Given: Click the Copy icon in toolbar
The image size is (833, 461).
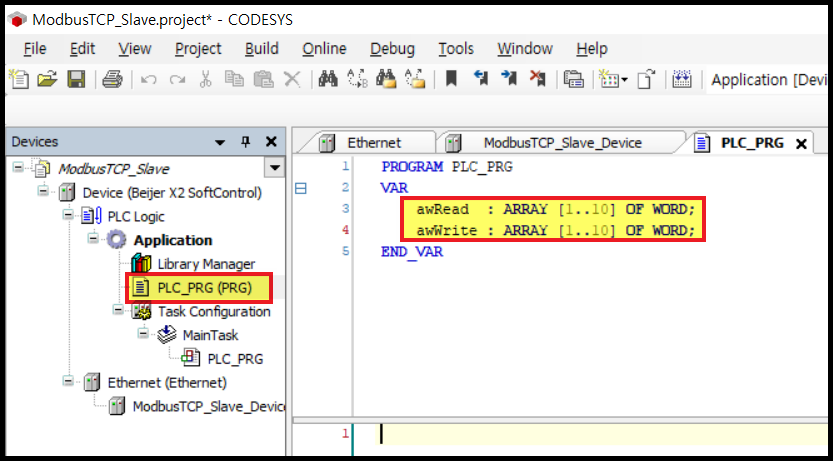Looking at the screenshot, I should click(x=234, y=80).
